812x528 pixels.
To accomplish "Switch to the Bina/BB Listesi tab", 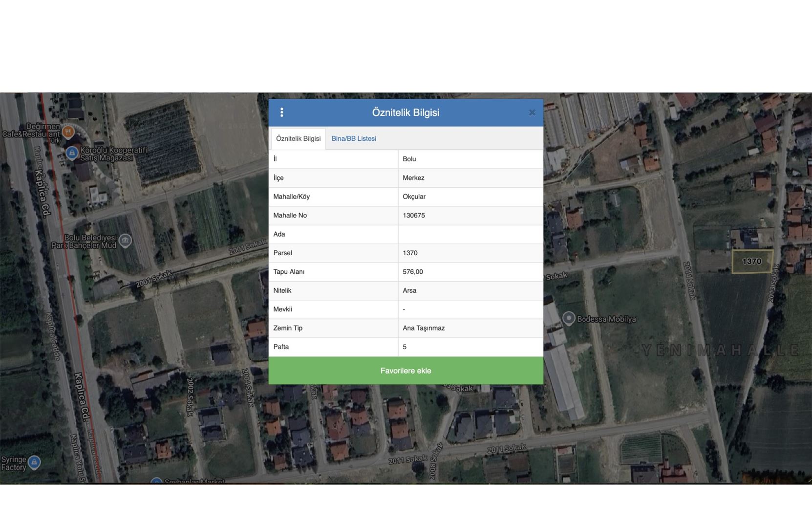I will (354, 139).
